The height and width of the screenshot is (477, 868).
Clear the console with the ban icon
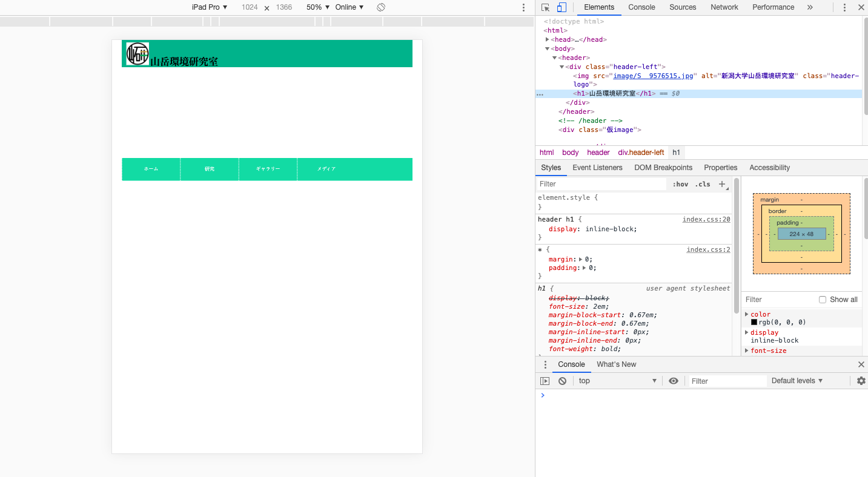[x=562, y=381]
